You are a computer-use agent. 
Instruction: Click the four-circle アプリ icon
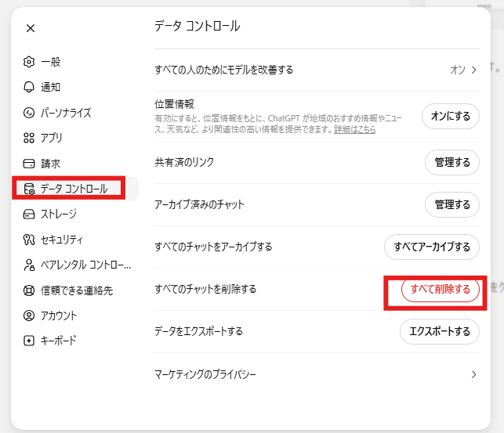(x=29, y=138)
